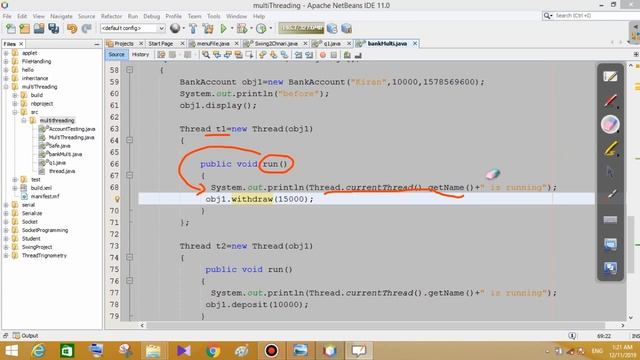640x360 pixels.
Task: Open the Navigate menu
Action: 61,16
